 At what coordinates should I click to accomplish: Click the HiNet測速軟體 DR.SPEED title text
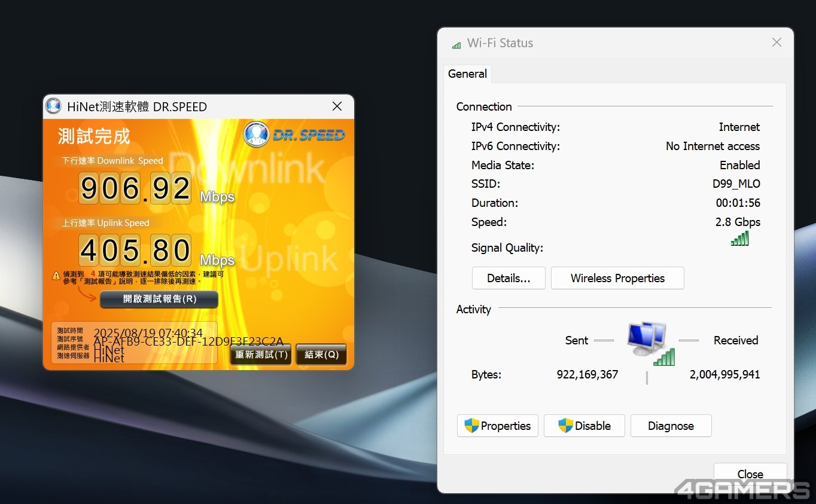tap(137, 107)
